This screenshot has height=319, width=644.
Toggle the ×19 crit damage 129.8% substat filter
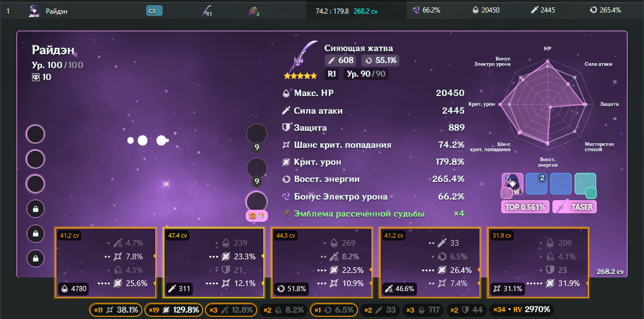click(x=174, y=310)
